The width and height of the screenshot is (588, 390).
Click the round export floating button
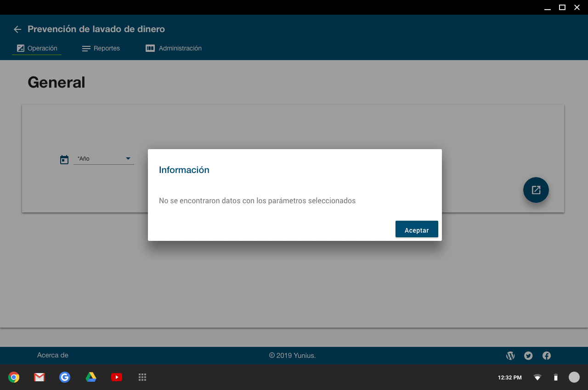tap(536, 190)
